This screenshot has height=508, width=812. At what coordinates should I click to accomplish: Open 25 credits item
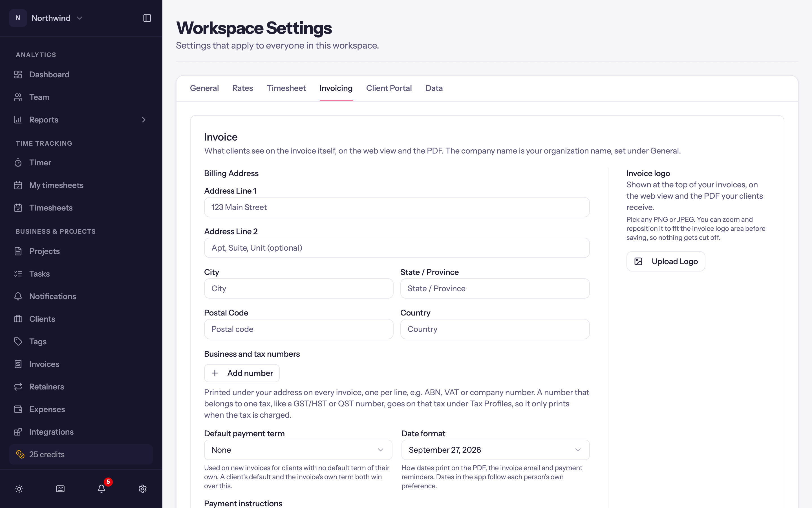(81, 454)
